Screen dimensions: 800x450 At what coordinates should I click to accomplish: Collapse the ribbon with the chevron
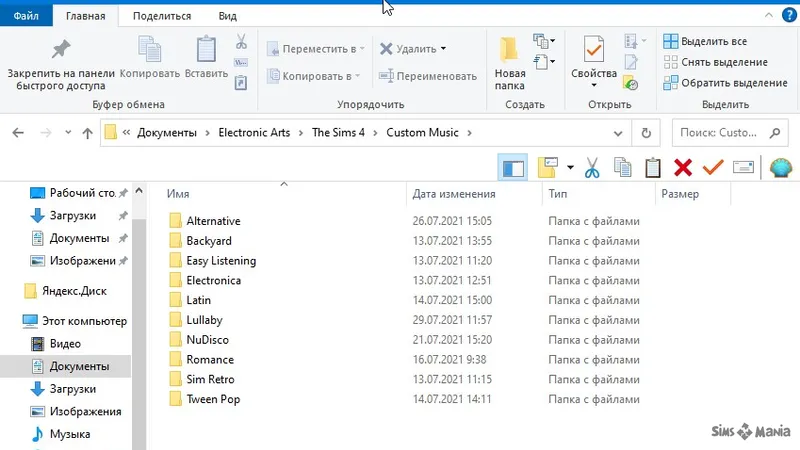click(768, 15)
